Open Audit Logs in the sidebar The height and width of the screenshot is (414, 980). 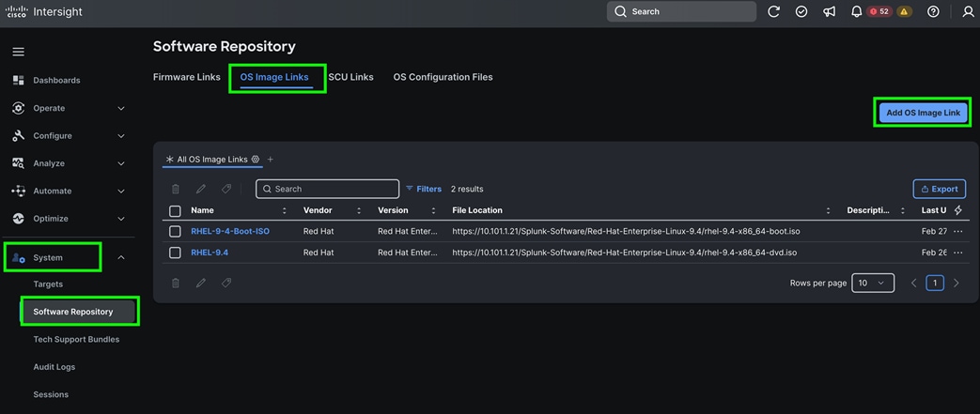coord(54,366)
